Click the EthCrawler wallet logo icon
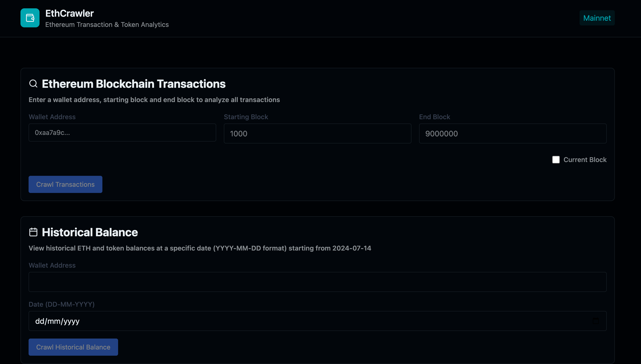The width and height of the screenshot is (641, 364). (30, 18)
